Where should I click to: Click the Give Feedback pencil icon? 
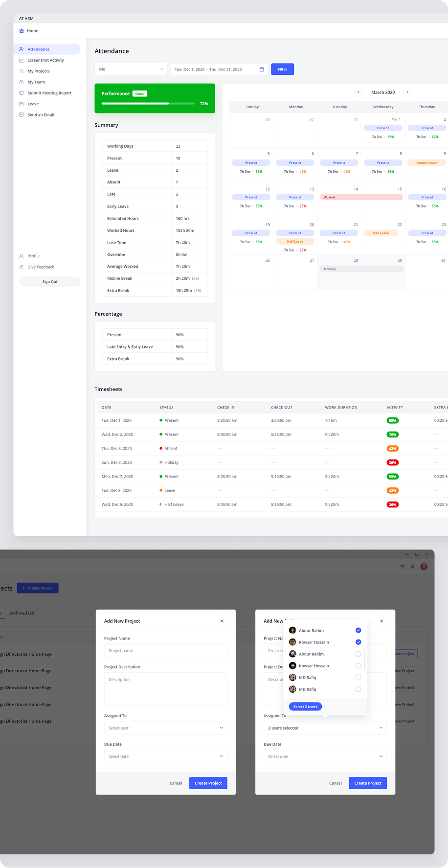click(x=22, y=267)
